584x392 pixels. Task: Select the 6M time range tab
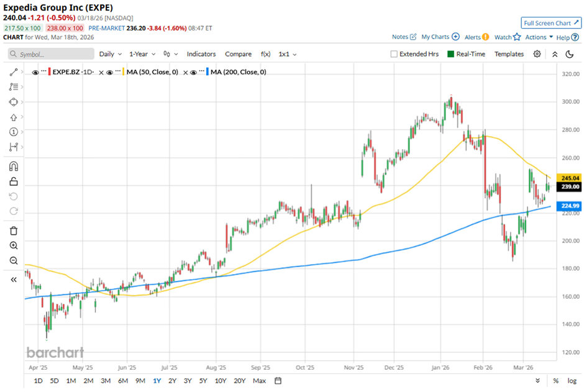click(x=122, y=380)
